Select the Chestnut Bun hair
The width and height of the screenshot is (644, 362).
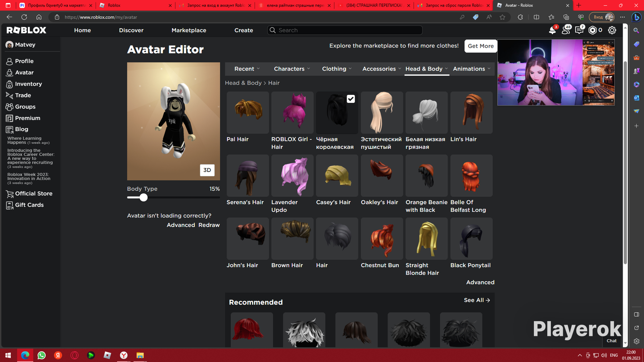click(382, 239)
